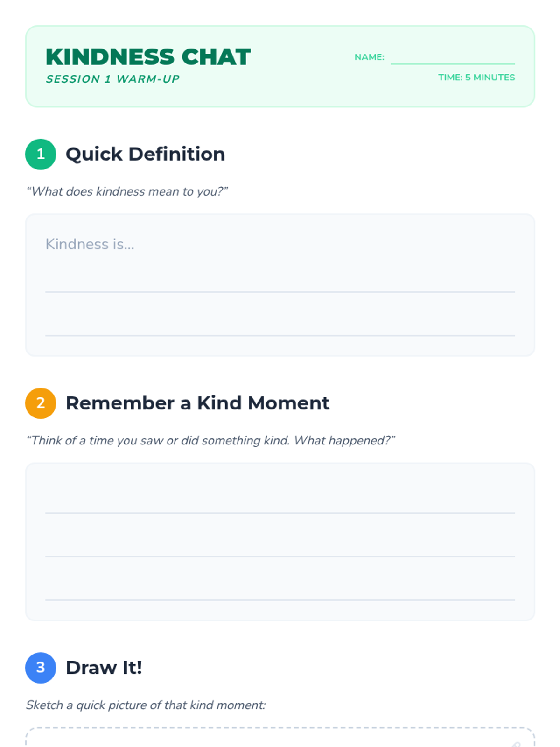The height and width of the screenshot is (747, 560).
Task: Click the 'Kindness is...' placeholder text
Action: [x=90, y=244]
